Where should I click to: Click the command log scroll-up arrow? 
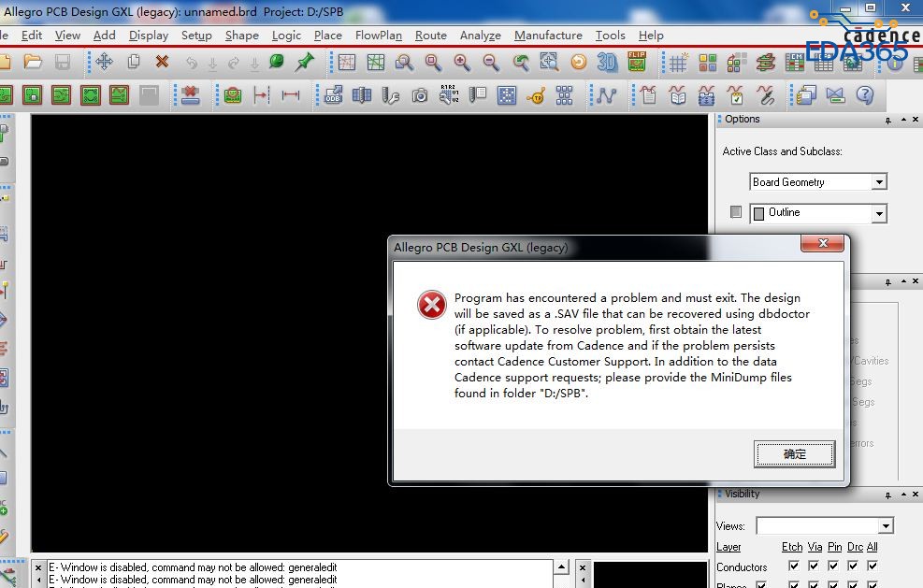coord(562,567)
